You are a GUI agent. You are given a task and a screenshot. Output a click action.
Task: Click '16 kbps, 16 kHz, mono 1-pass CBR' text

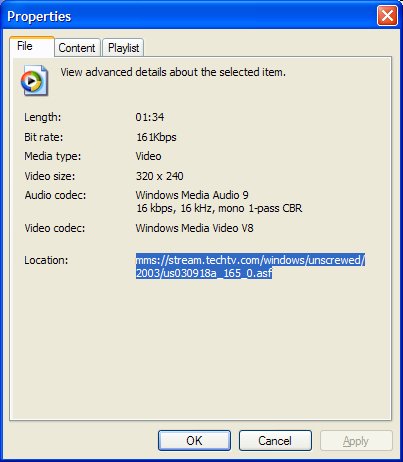point(219,208)
